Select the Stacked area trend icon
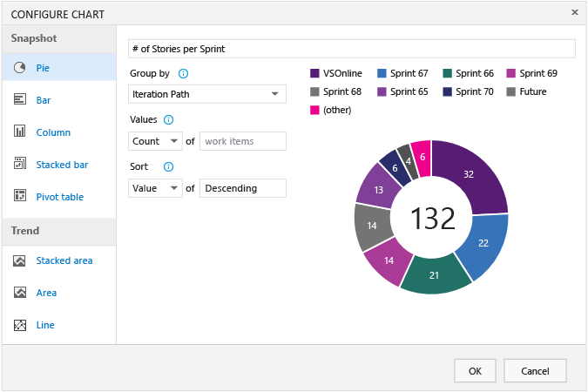This screenshot has height=392, width=588. click(x=19, y=260)
